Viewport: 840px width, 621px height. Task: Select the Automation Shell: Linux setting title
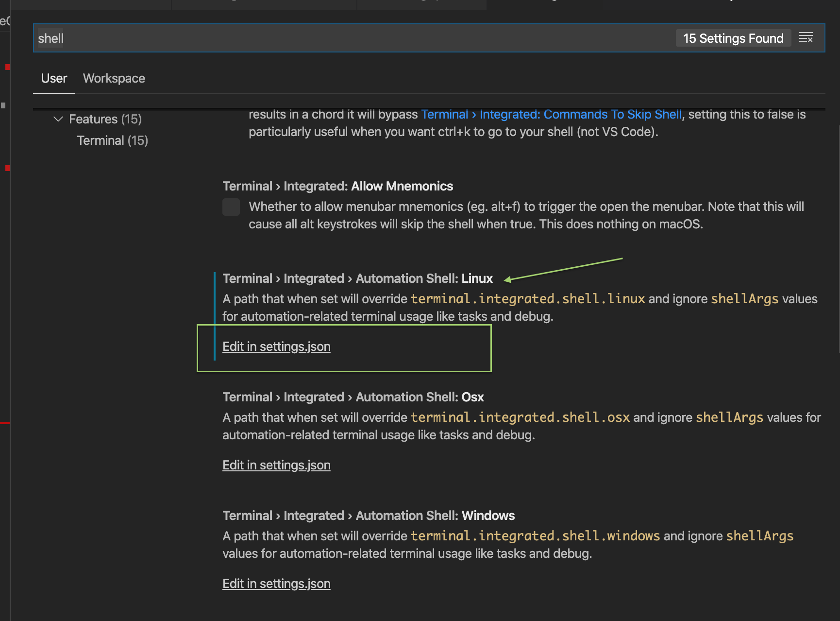[357, 278]
